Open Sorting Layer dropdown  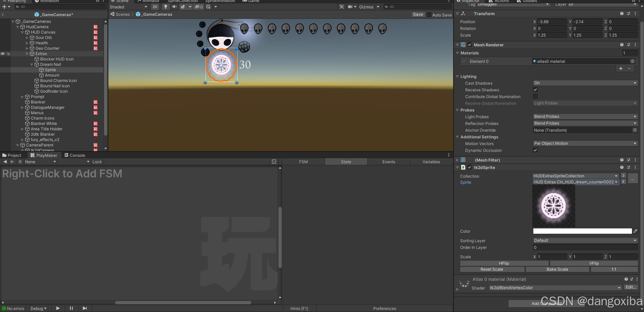[585, 240]
